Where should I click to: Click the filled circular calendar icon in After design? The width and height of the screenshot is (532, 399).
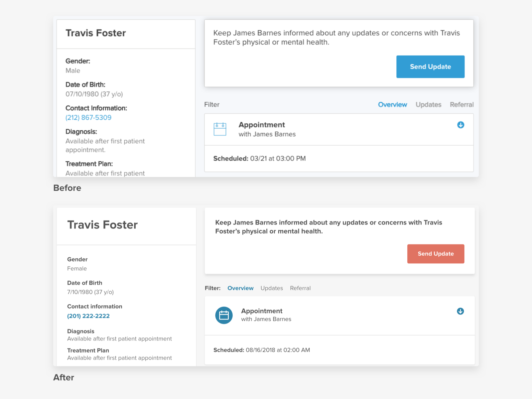tap(224, 315)
